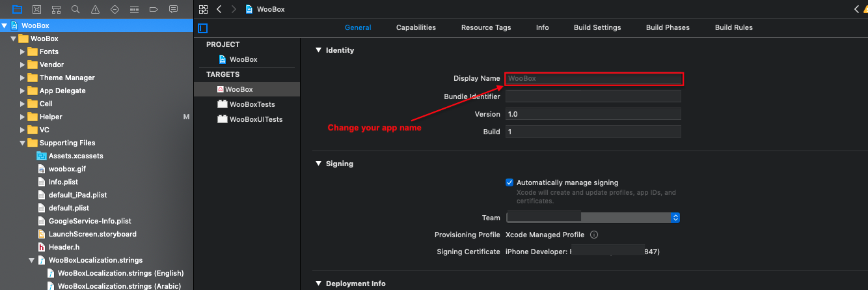Collapse the Signing section

coord(318,164)
